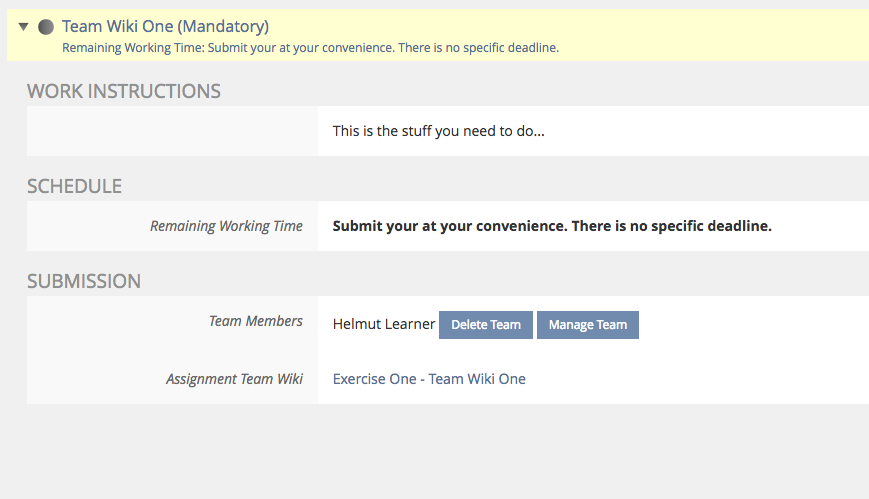The image size is (869, 499).
Task: Click empty space right of Manage Team
Action: [x=750, y=325]
